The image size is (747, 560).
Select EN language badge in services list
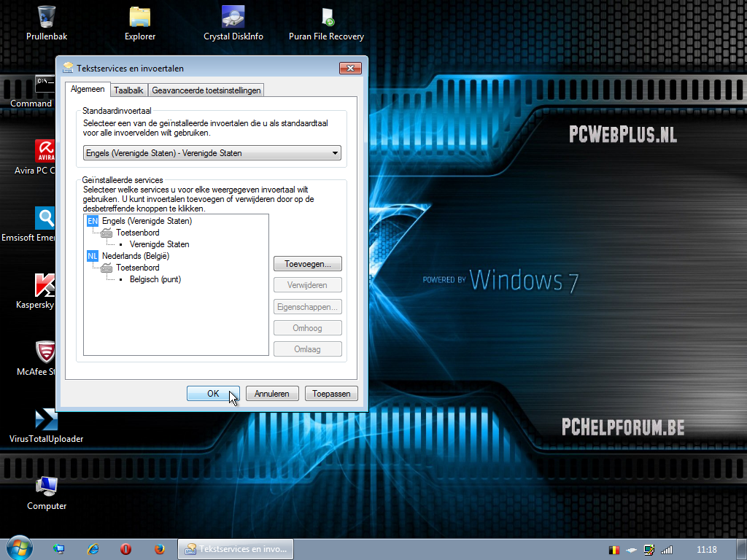(x=93, y=221)
